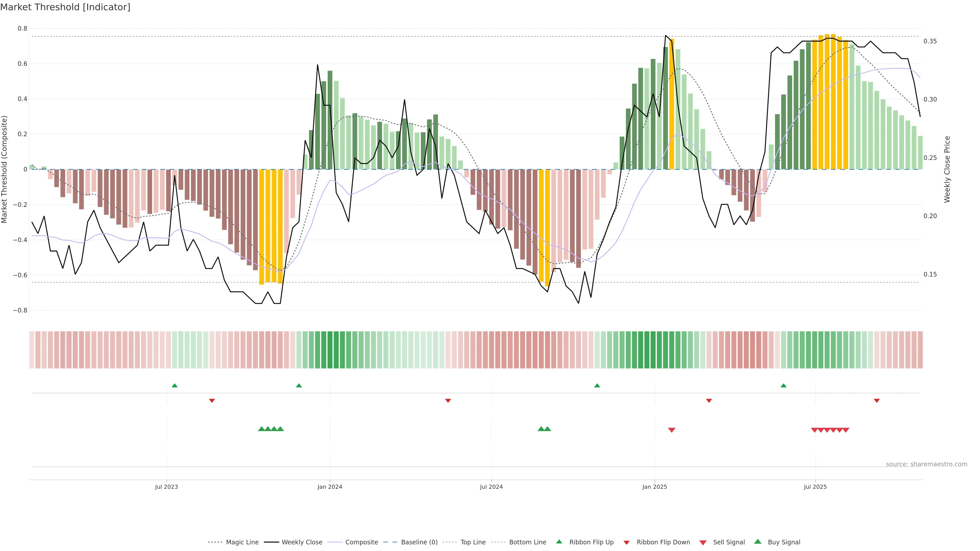
Task: Toggle the Top Line legend entry
Action: (x=473, y=542)
